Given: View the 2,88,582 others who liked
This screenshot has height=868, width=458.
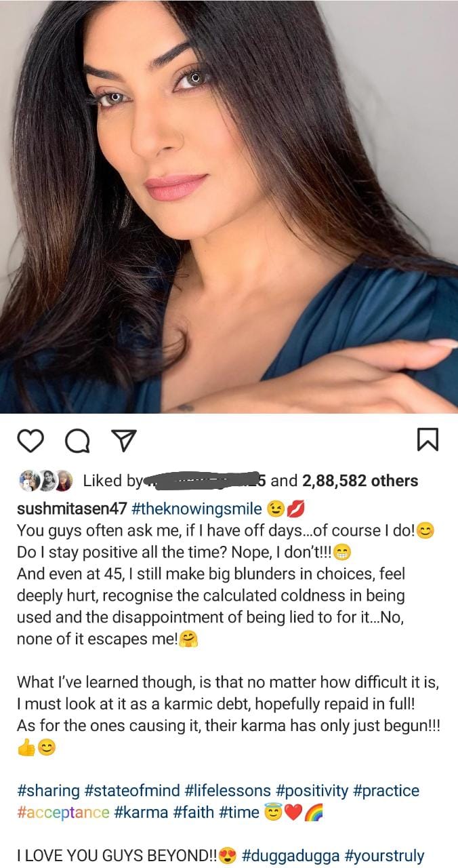Looking at the screenshot, I should [360, 481].
